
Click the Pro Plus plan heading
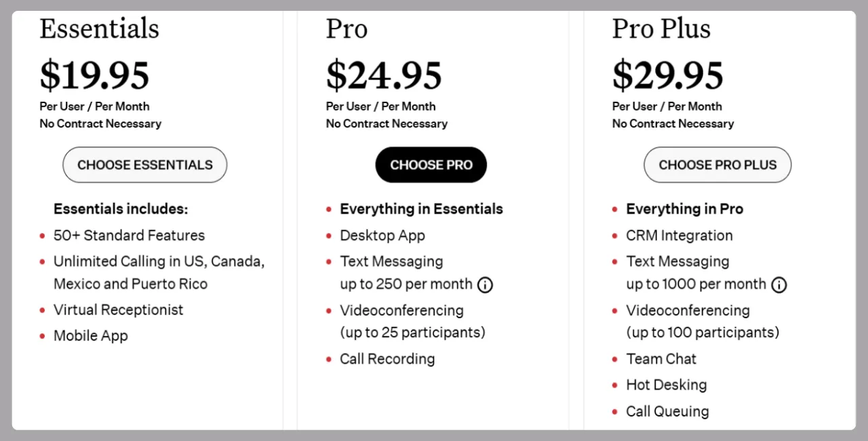661,28
